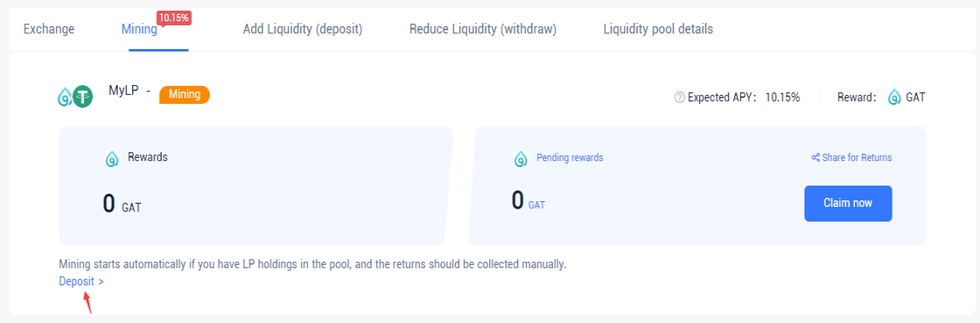The width and height of the screenshot is (980, 323).
Task: Select the Mining tab
Action: tap(139, 30)
